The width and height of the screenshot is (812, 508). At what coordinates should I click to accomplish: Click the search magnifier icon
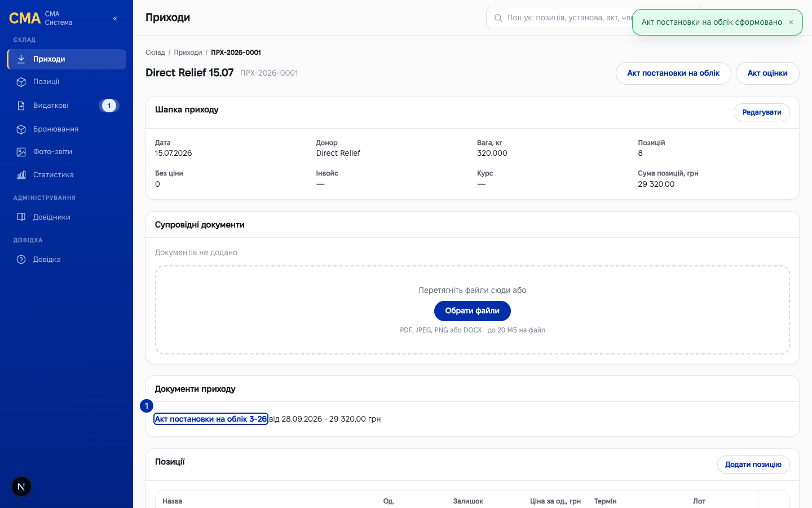pyautogui.click(x=498, y=18)
